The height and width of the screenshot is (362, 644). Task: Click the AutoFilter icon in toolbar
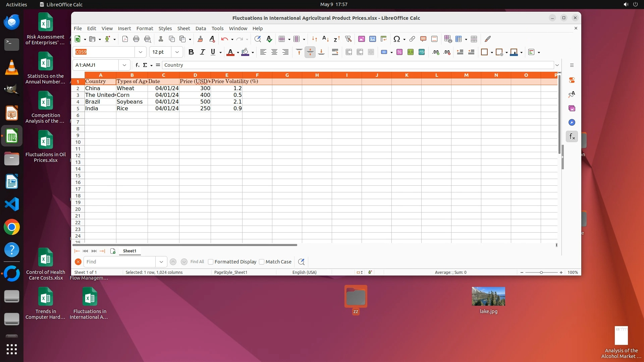point(348,39)
